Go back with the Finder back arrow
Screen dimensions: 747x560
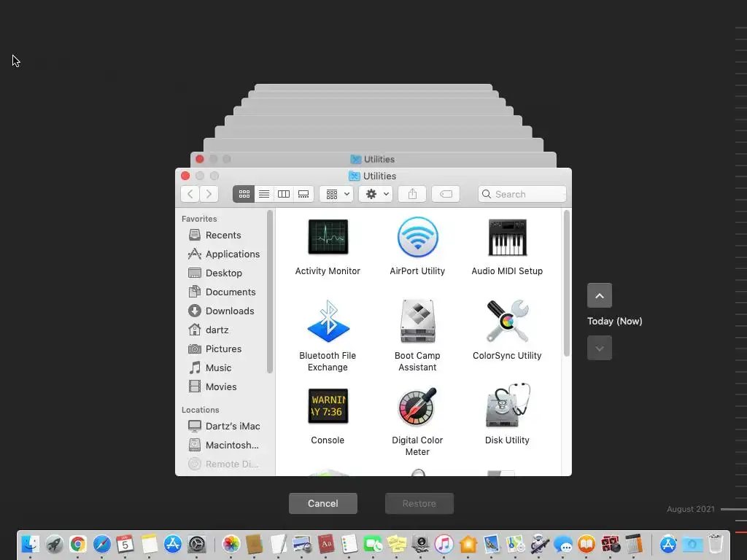tap(190, 194)
